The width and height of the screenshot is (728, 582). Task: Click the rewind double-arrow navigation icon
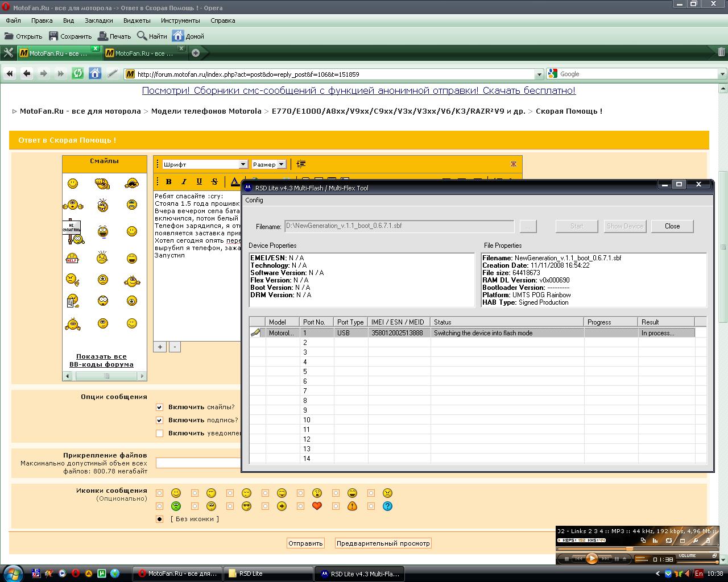[x=10, y=74]
